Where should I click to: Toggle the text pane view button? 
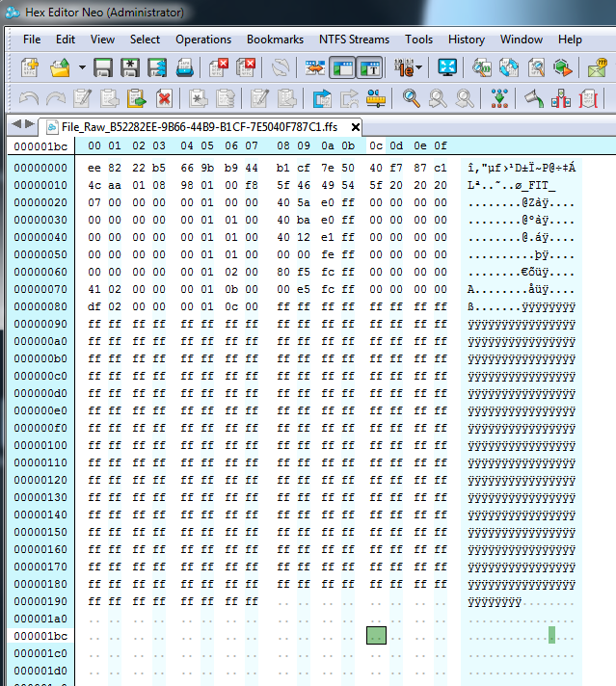tap(369, 67)
